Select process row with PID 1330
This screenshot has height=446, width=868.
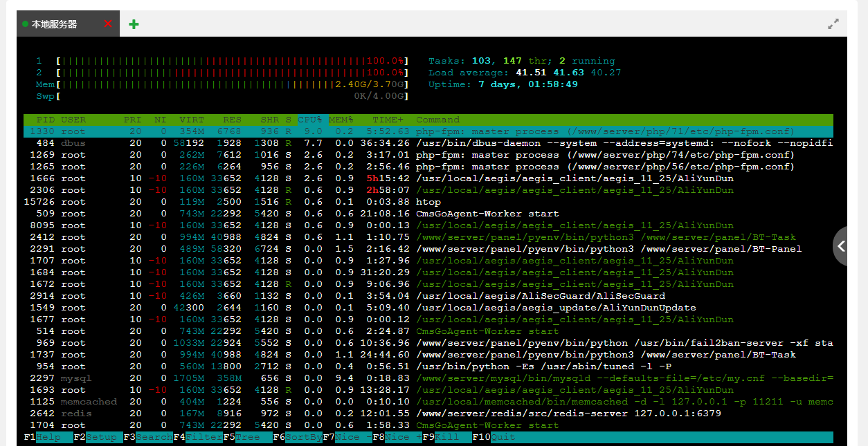tap(428, 131)
